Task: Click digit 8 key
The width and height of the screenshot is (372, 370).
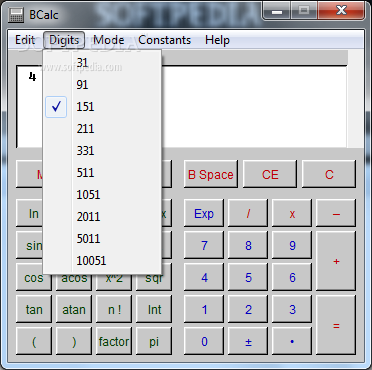Action: (248, 245)
